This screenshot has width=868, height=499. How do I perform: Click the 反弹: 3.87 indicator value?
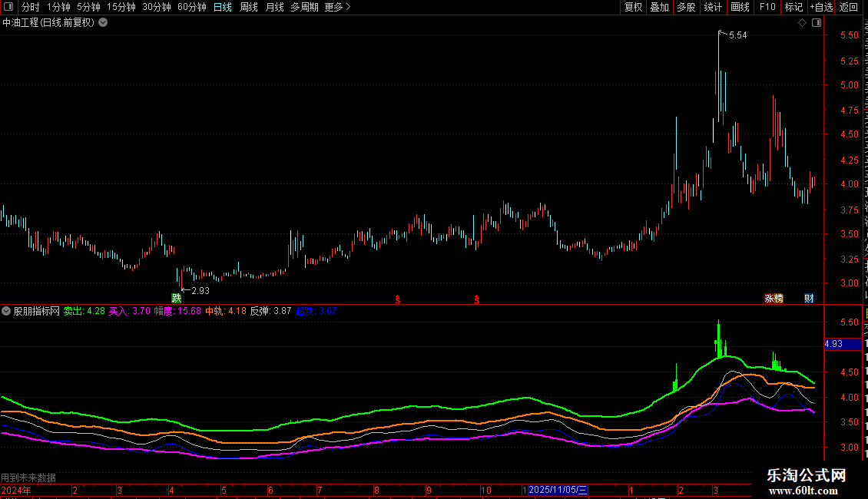point(270,312)
